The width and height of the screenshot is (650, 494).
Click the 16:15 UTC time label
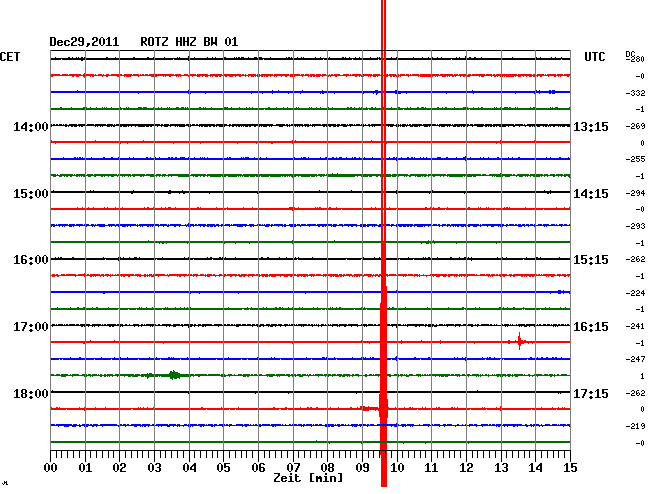tap(591, 327)
